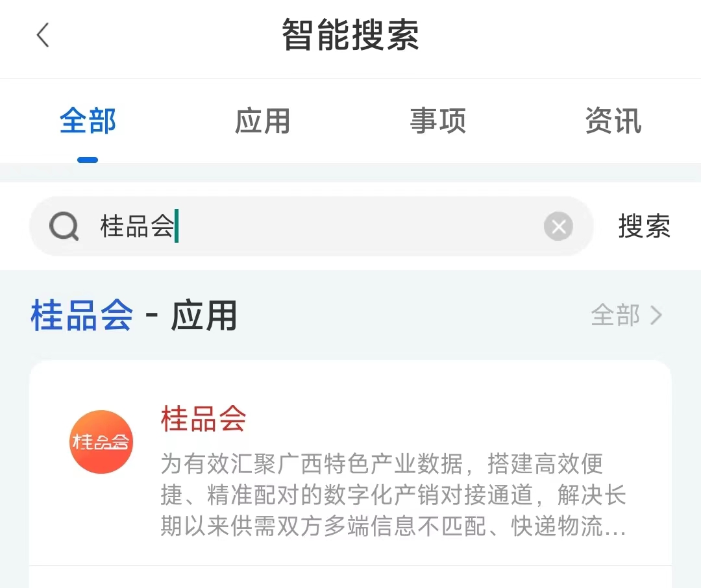Tap the gray 全部 link in results header

615,315
